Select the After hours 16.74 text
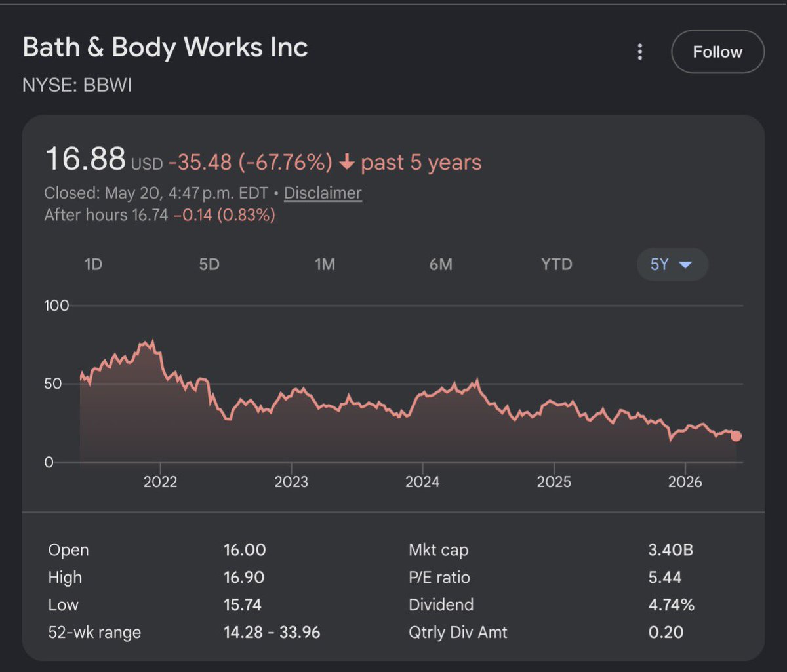The image size is (787, 672). tap(106, 215)
